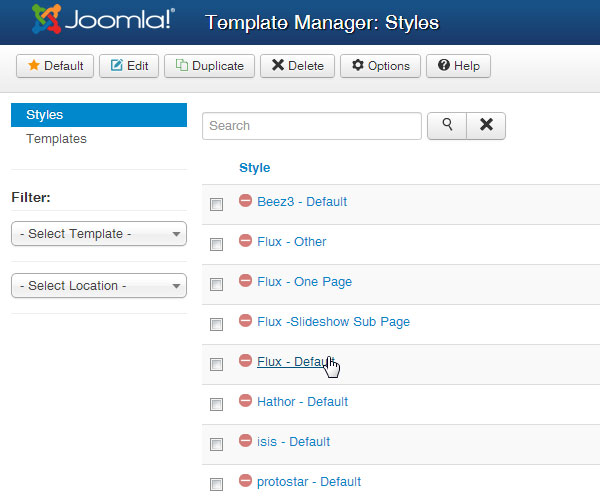Click the Filter: heading label

coord(31,197)
